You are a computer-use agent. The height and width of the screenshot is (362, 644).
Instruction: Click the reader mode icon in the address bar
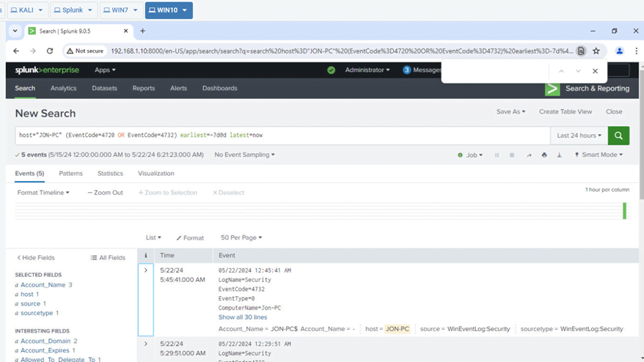click(581, 51)
